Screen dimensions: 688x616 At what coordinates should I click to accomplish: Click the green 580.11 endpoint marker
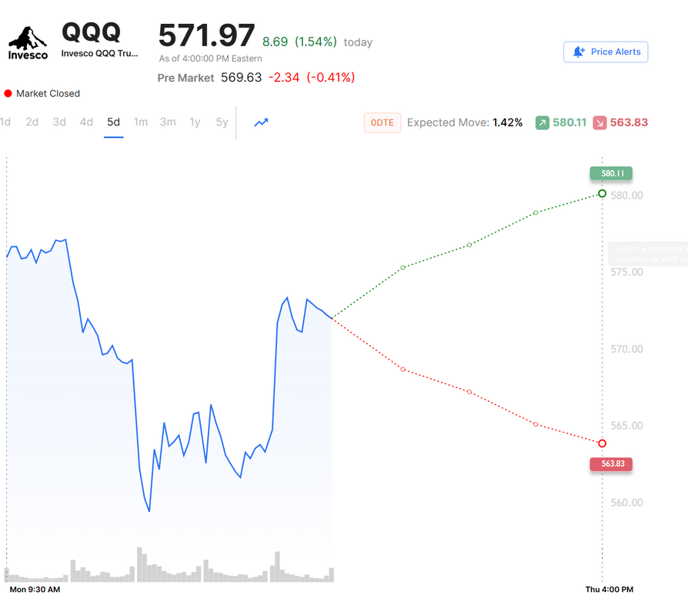tap(602, 193)
